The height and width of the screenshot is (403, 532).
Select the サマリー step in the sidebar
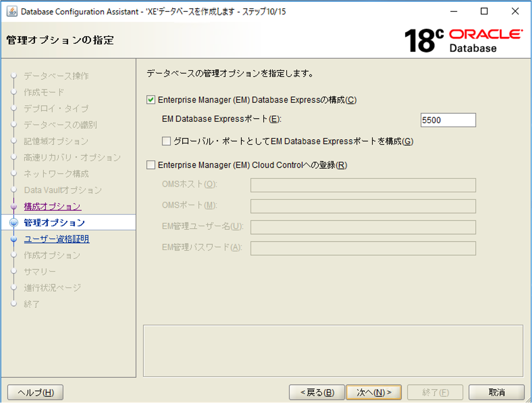click(x=40, y=272)
